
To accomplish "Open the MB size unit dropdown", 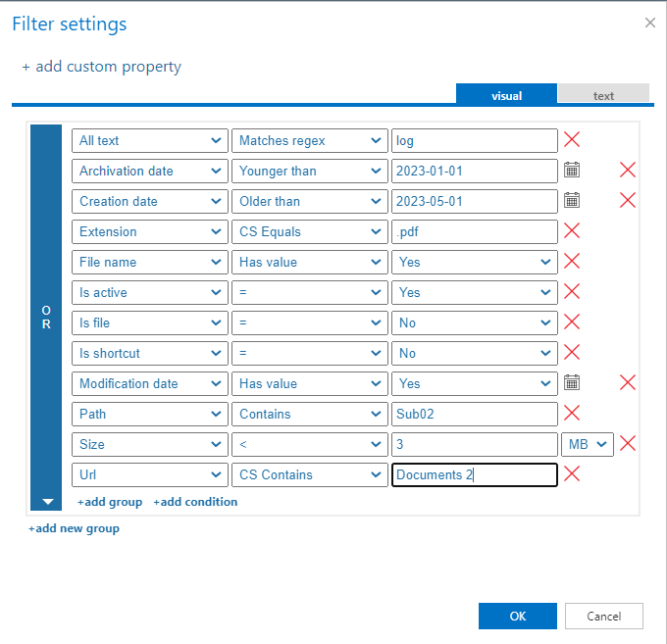I will pos(587,444).
